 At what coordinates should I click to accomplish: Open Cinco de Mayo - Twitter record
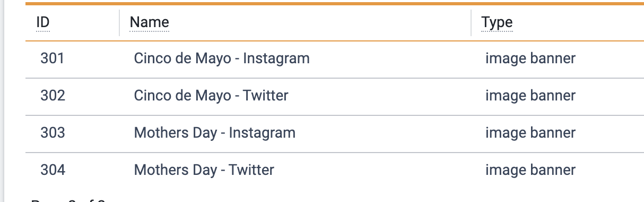tap(211, 96)
